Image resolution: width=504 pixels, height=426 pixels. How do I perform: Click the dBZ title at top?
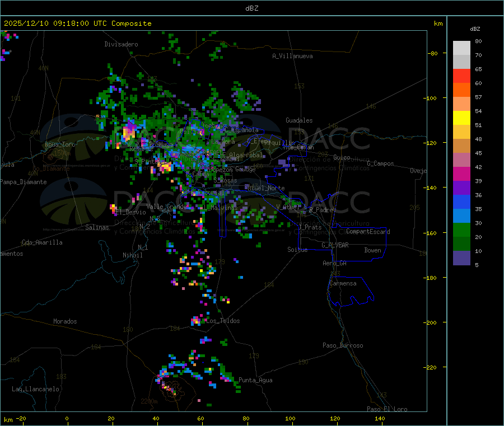click(251, 8)
